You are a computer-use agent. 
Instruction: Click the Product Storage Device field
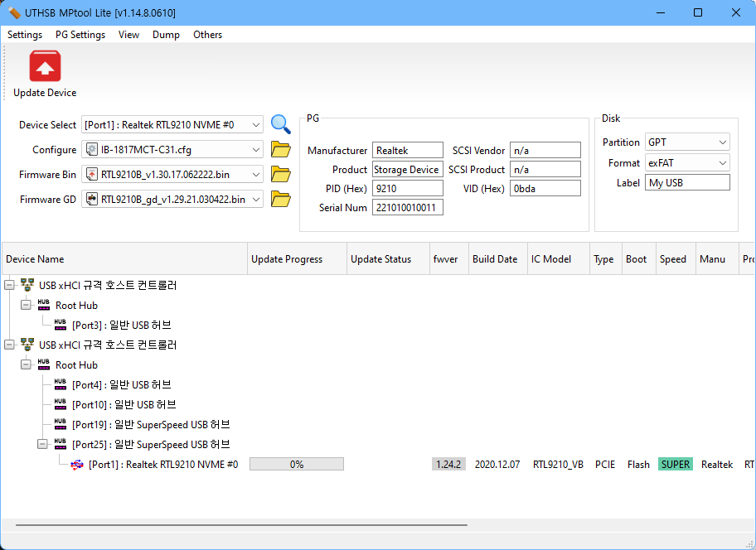pos(407,170)
